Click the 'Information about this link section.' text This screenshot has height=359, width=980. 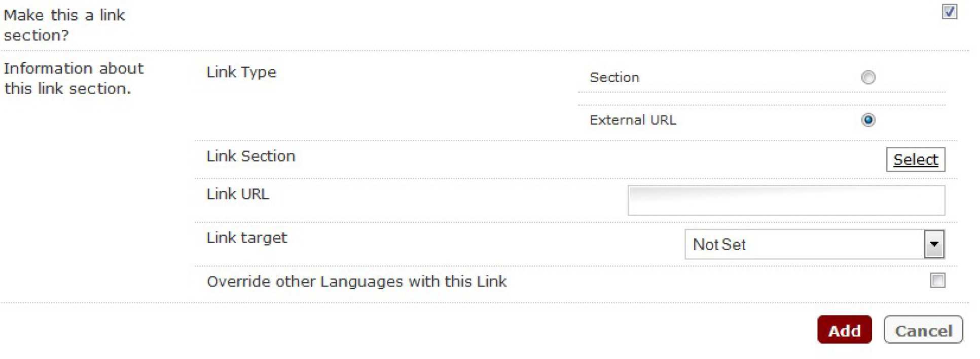(74, 78)
